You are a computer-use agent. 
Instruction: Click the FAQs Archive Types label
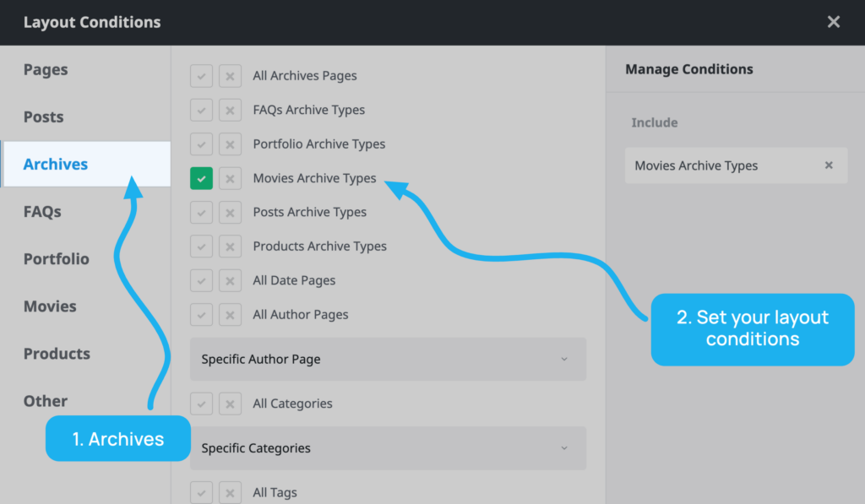(309, 111)
